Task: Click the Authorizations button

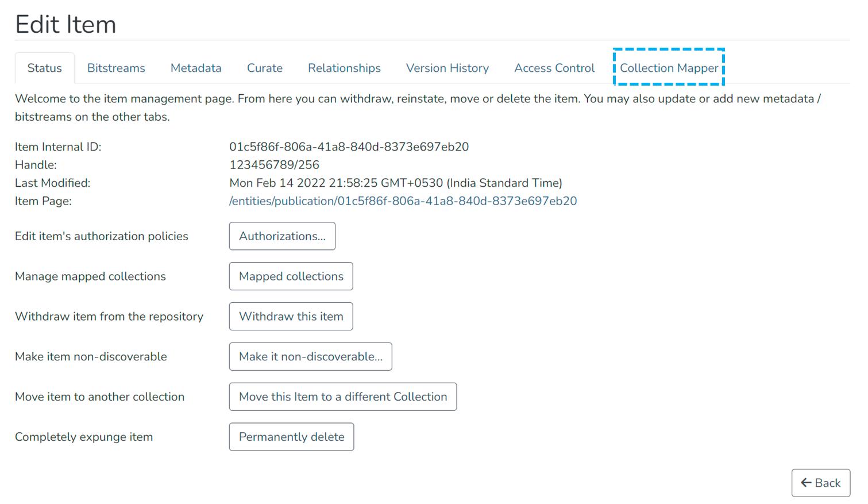Action: (x=281, y=236)
